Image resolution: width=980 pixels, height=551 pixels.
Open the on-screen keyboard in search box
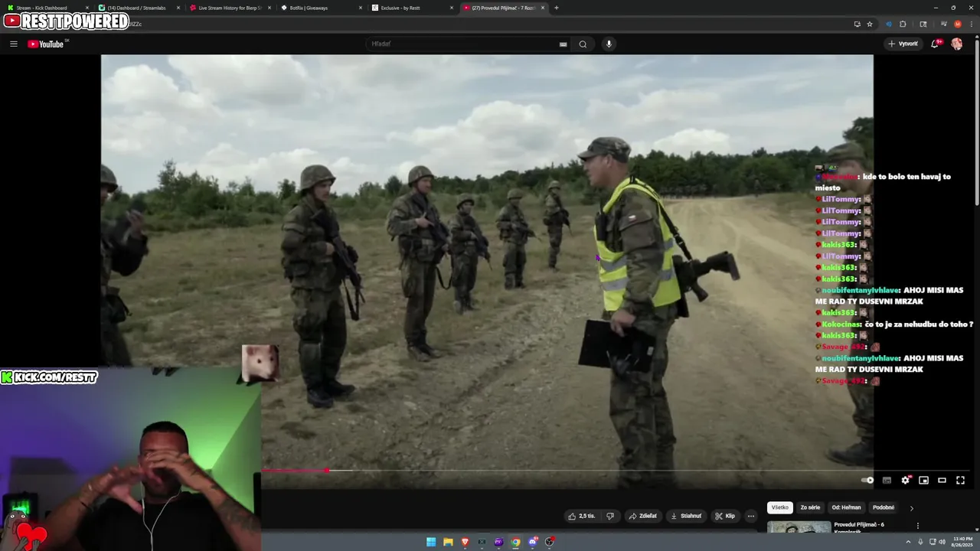pyautogui.click(x=563, y=44)
